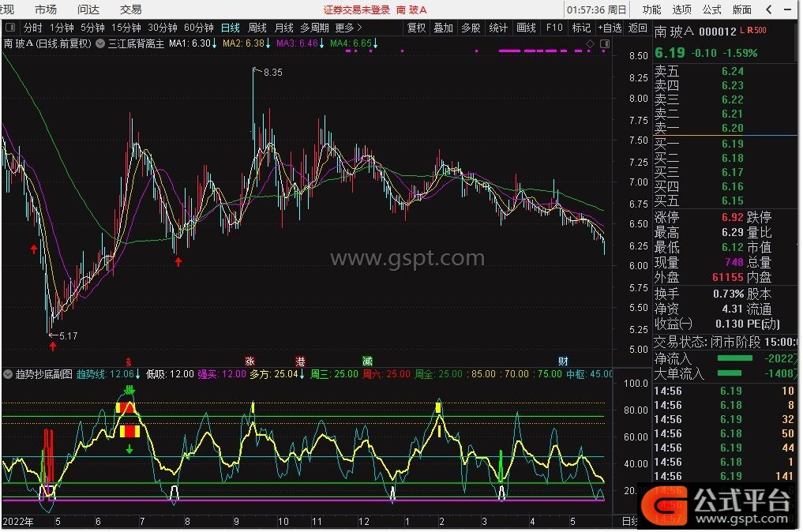The width and height of the screenshot is (803, 532).
Task: Switch to 60分钟 period
Action: [199, 28]
